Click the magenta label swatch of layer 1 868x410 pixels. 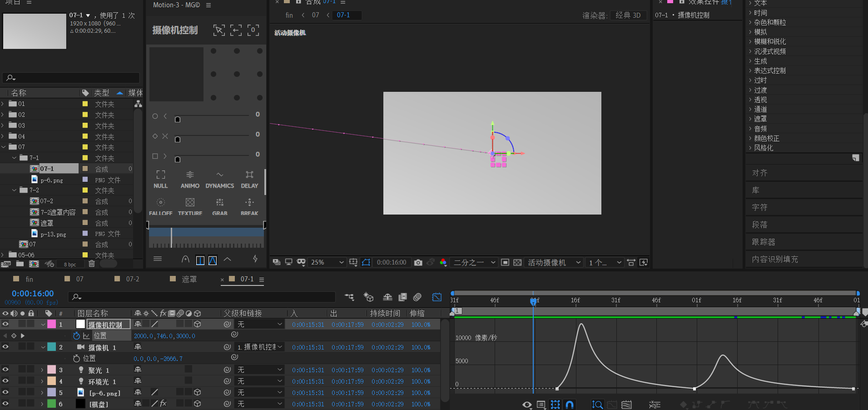(x=52, y=324)
